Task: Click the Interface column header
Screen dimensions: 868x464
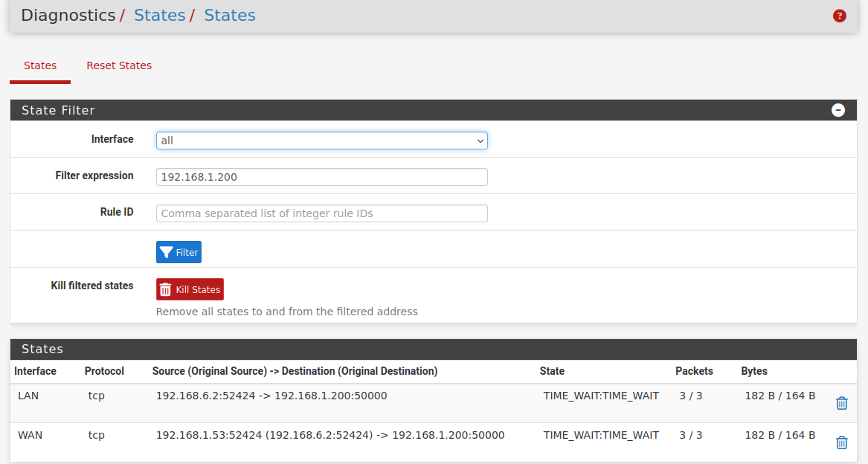Action: [x=36, y=371]
